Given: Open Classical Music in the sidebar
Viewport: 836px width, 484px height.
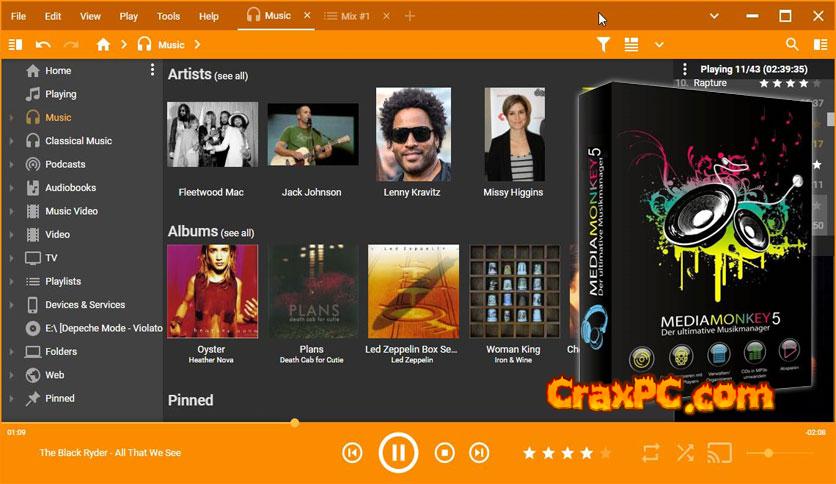Looking at the screenshot, I should [78, 141].
